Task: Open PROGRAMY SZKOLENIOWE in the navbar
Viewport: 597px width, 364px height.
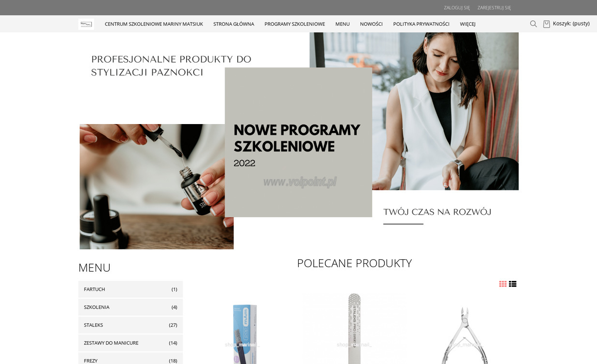Action: pyautogui.click(x=294, y=24)
